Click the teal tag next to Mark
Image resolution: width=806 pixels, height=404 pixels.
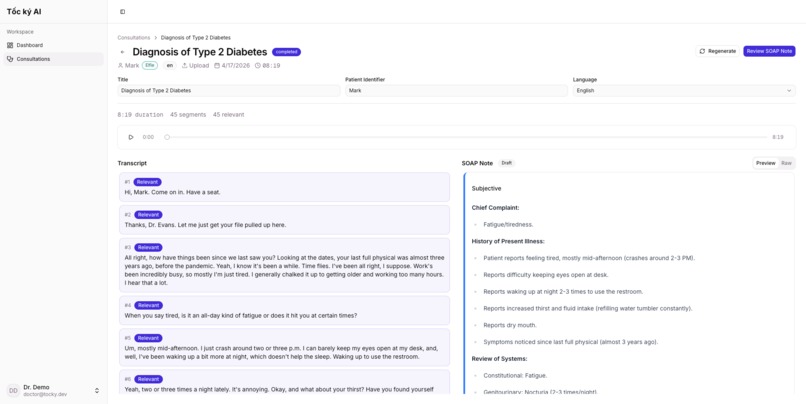pyautogui.click(x=150, y=66)
